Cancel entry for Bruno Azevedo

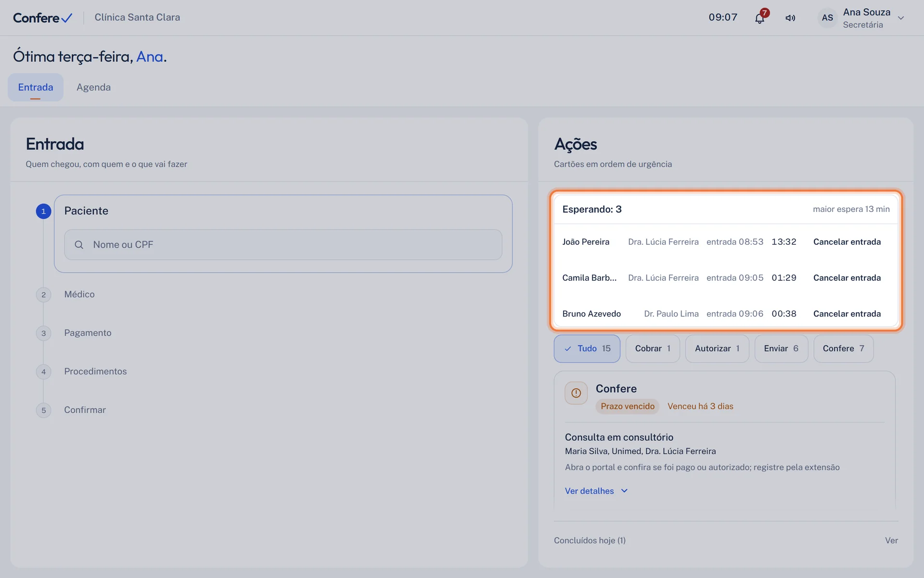click(x=847, y=314)
